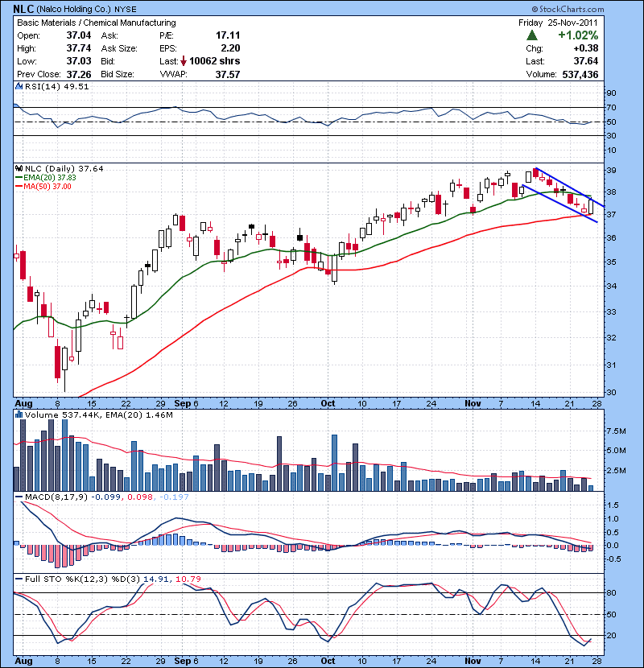Click the last trade size 10062 shrs

215,61
